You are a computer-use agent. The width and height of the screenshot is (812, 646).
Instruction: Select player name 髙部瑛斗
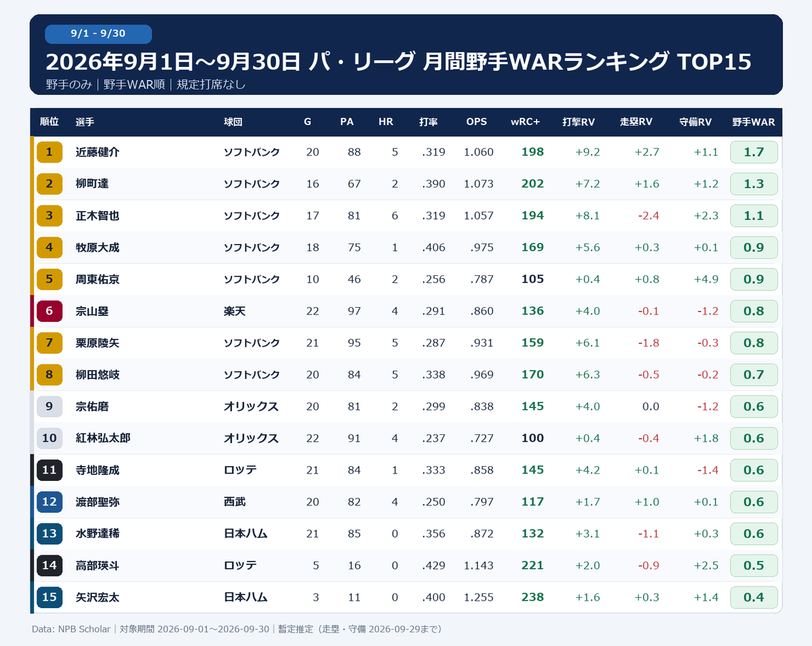(x=97, y=566)
